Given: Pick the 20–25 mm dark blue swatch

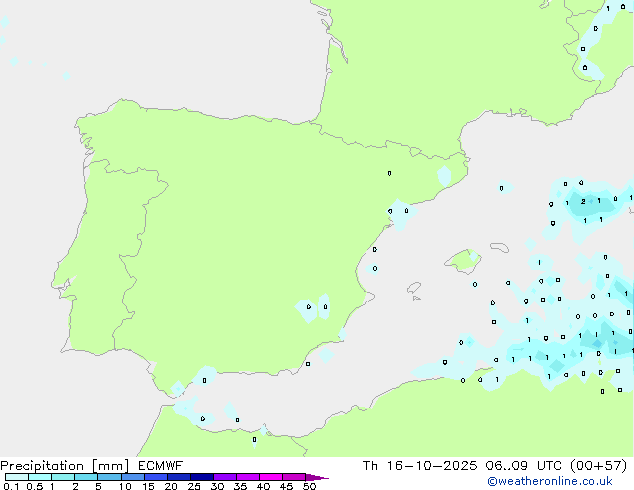Looking at the screenshot, I should click(x=179, y=477).
